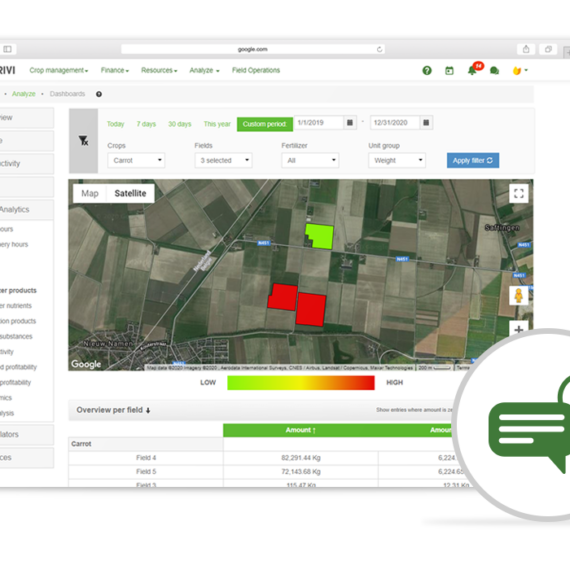Open the chat messages icon

click(494, 71)
